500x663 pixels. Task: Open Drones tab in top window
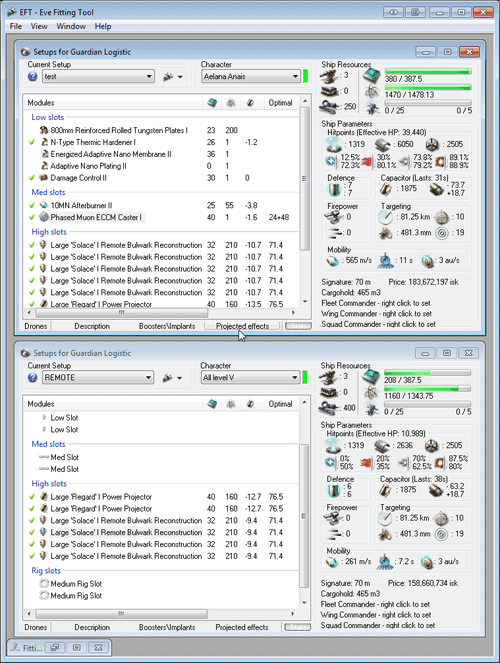point(36,326)
